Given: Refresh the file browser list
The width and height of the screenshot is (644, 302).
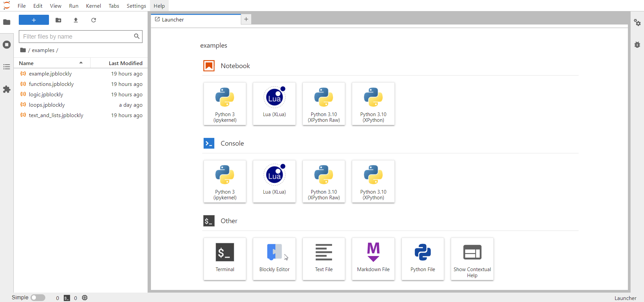Looking at the screenshot, I should coord(94,20).
